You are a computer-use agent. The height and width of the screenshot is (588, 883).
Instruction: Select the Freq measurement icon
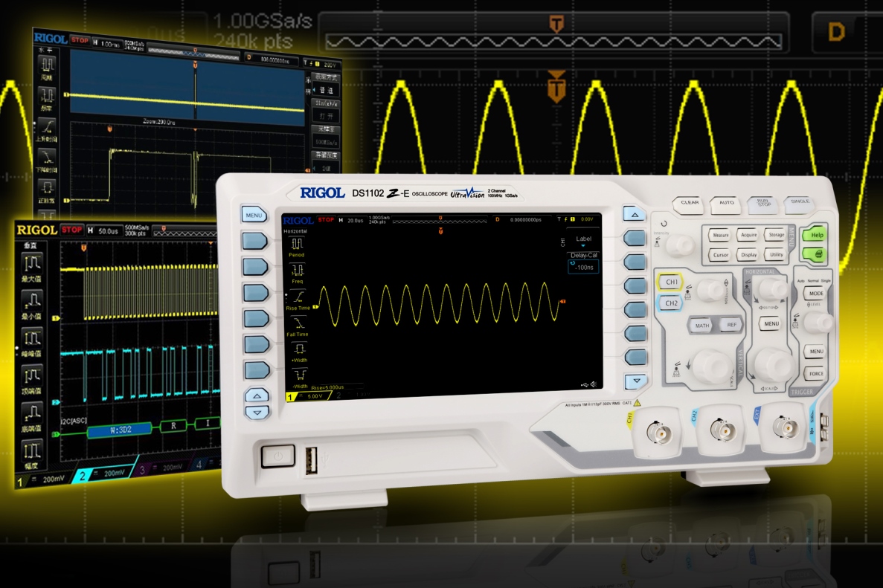[x=297, y=270]
